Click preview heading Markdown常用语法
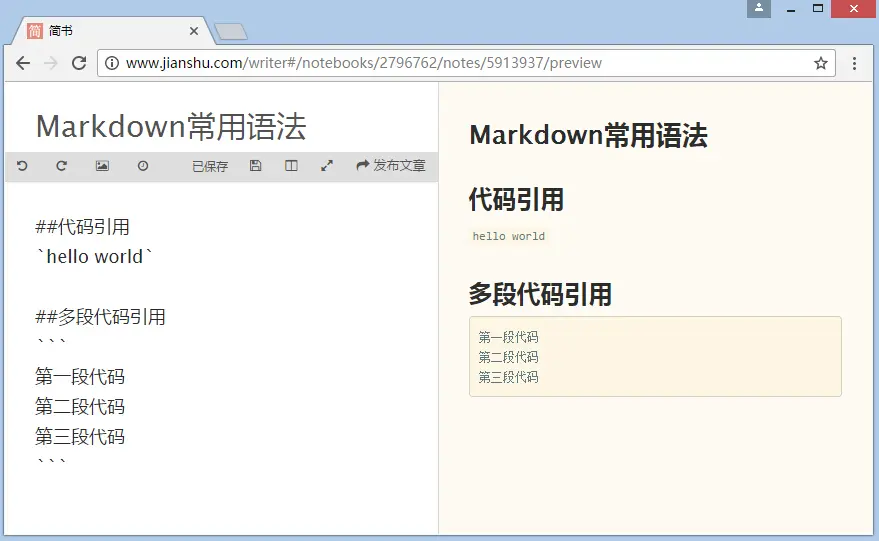 coord(589,136)
